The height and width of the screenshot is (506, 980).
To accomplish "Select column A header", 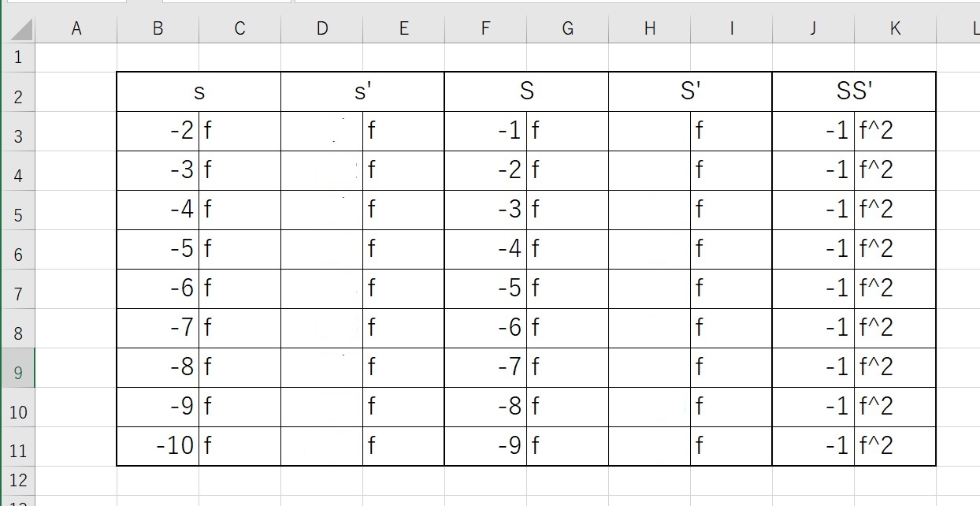I will (x=76, y=28).
